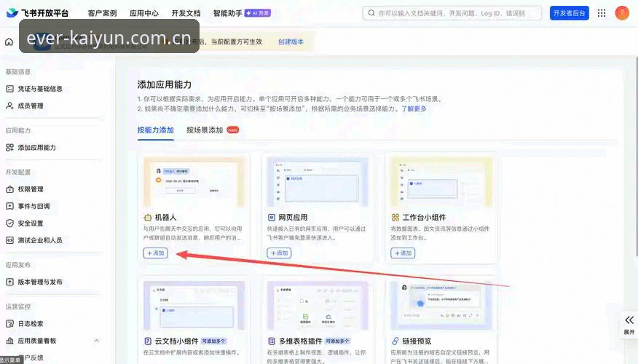Viewport: 638px width, 364px height.
Task: Expand the right panel with 展开 arrows
Action: pyautogui.click(x=629, y=324)
